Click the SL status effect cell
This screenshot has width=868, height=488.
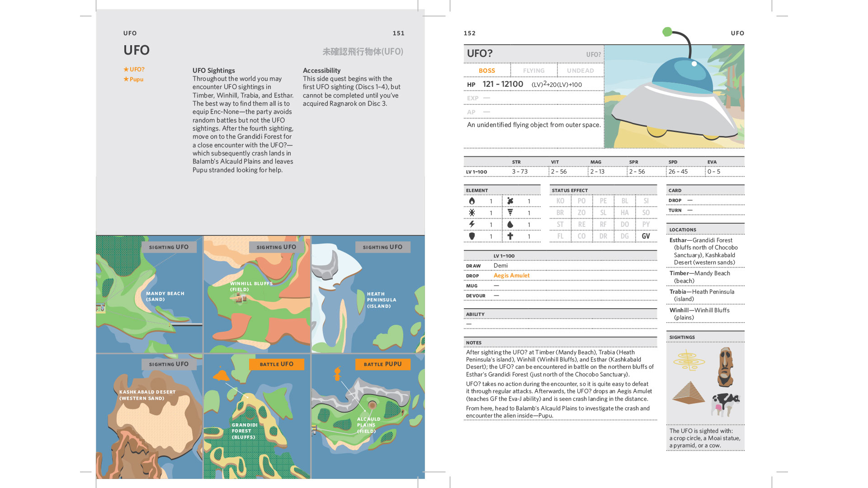603,213
